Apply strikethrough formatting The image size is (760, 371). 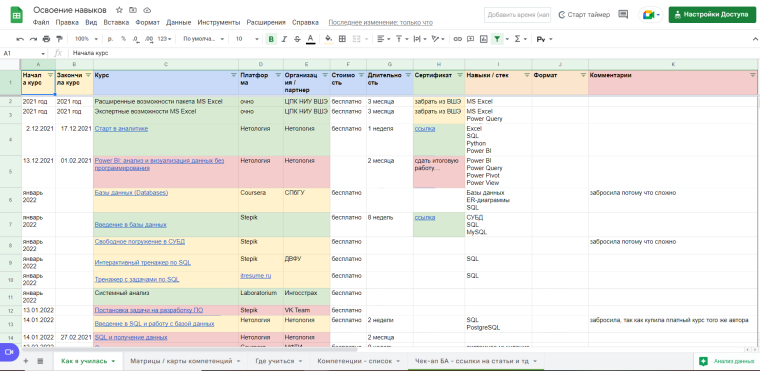coord(297,39)
